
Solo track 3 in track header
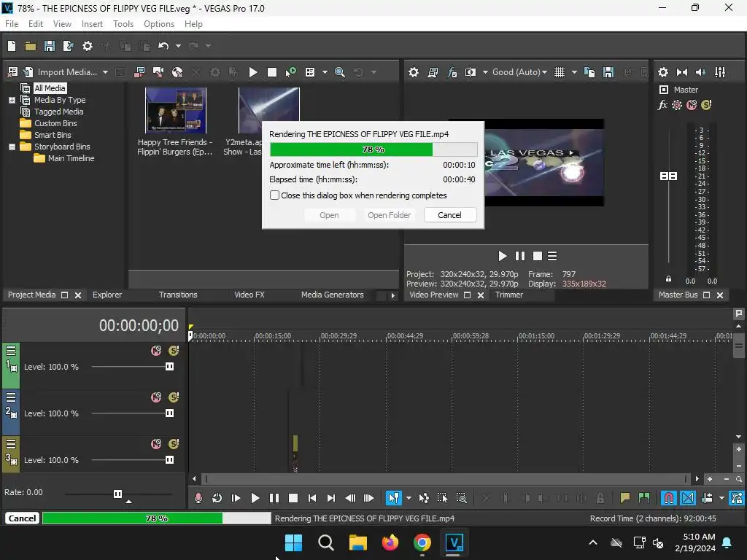click(x=174, y=444)
